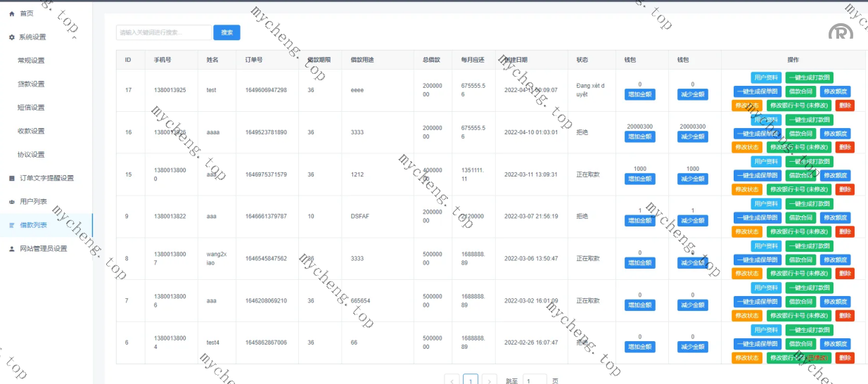Click the home icon beside 首页

click(x=11, y=13)
